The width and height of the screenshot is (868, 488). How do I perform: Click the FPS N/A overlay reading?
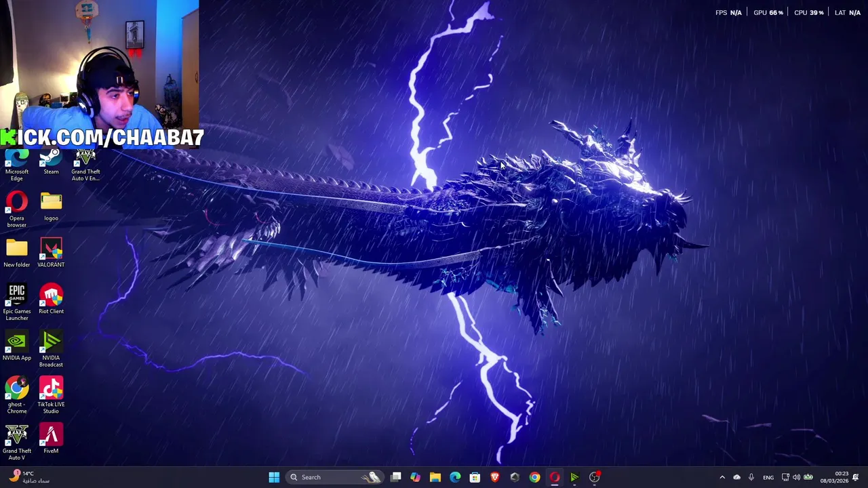[728, 13]
